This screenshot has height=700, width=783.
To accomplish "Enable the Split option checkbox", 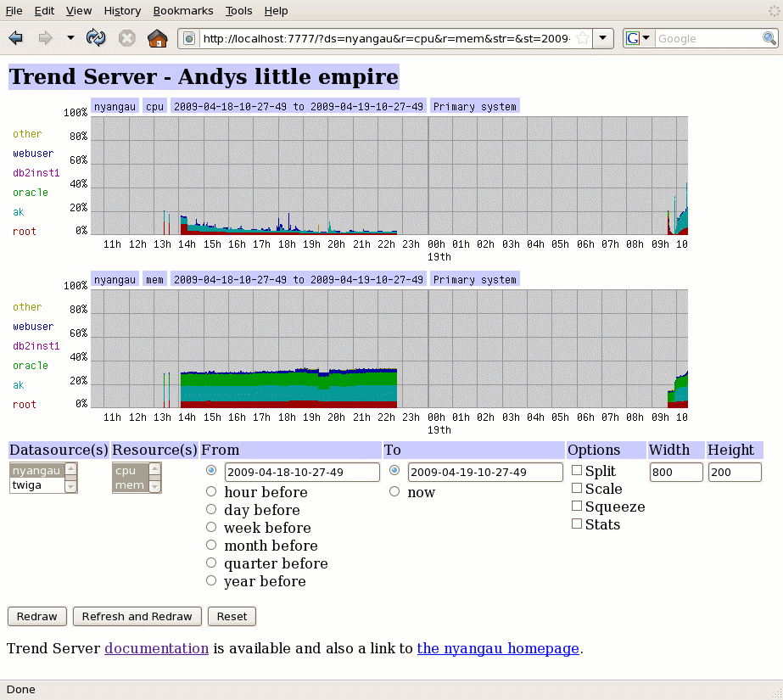I will click(x=577, y=470).
